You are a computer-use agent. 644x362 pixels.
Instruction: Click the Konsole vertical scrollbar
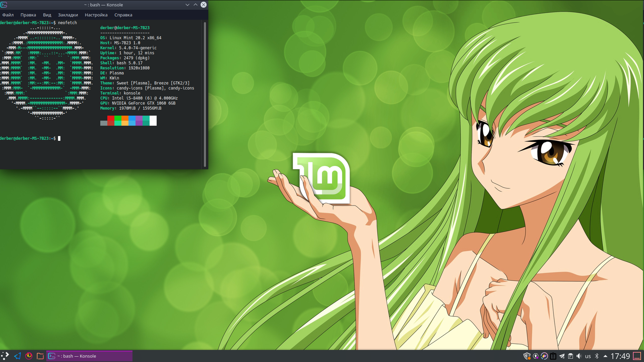[x=205, y=95]
